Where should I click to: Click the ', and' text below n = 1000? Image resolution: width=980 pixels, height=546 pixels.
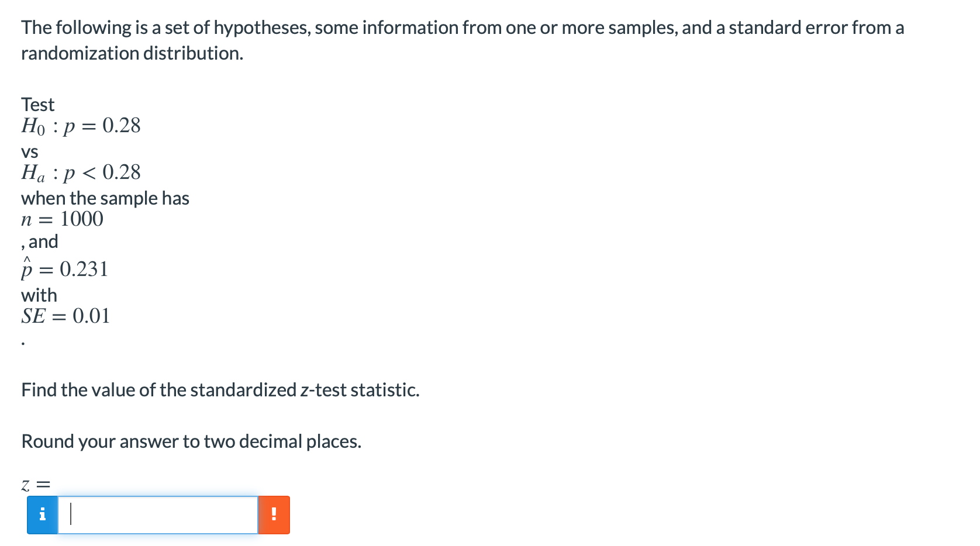pyautogui.click(x=40, y=241)
